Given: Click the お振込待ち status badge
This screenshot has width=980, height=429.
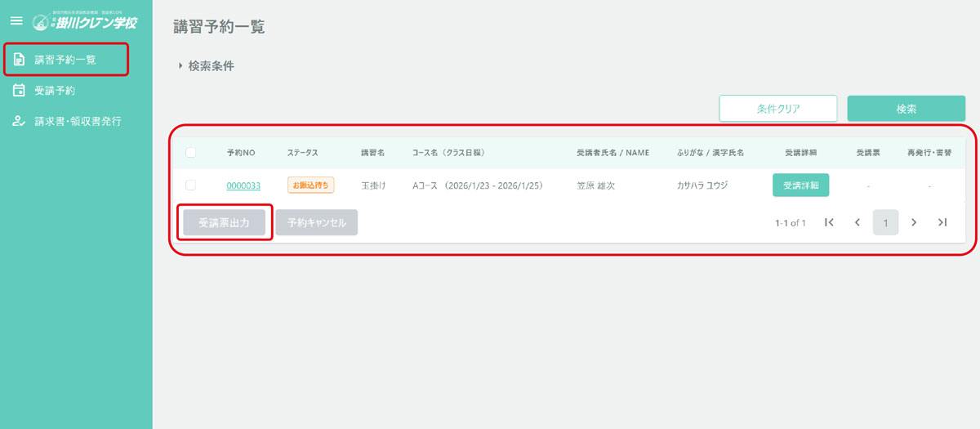Looking at the screenshot, I should (x=310, y=185).
